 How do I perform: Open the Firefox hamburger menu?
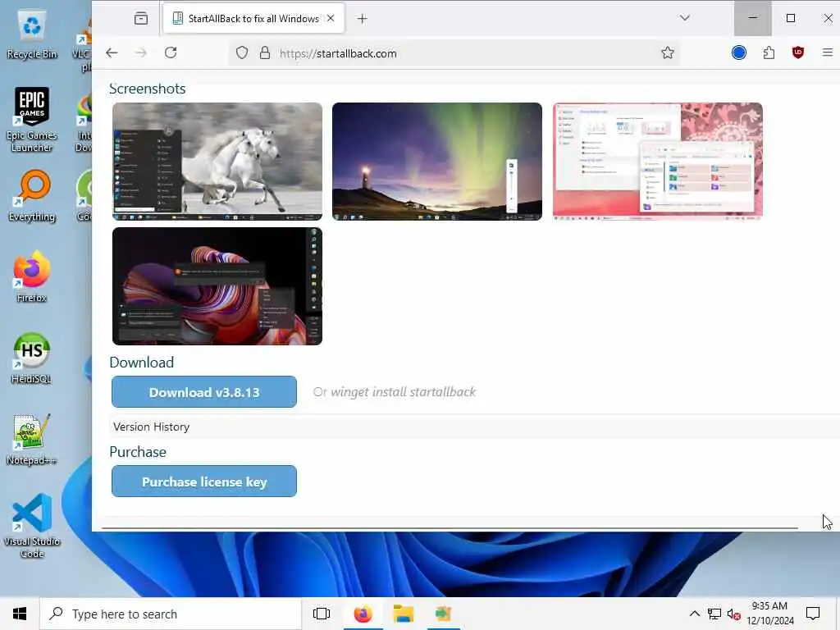[x=827, y=52]
